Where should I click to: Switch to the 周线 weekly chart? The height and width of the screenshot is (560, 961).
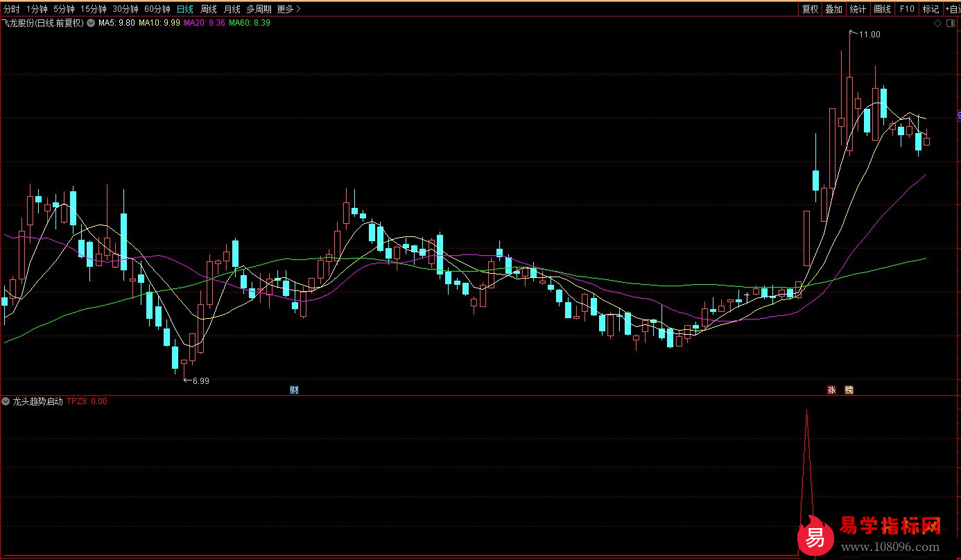tap(208, 9)
